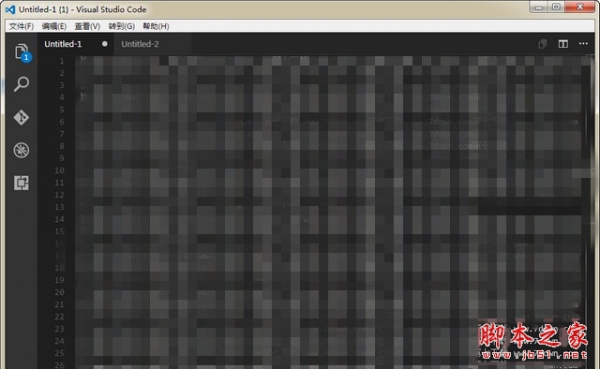600x369 pixels.
Task: Click the unsaved dot on Untitled-1 tab
Action: tap(104, 44)
